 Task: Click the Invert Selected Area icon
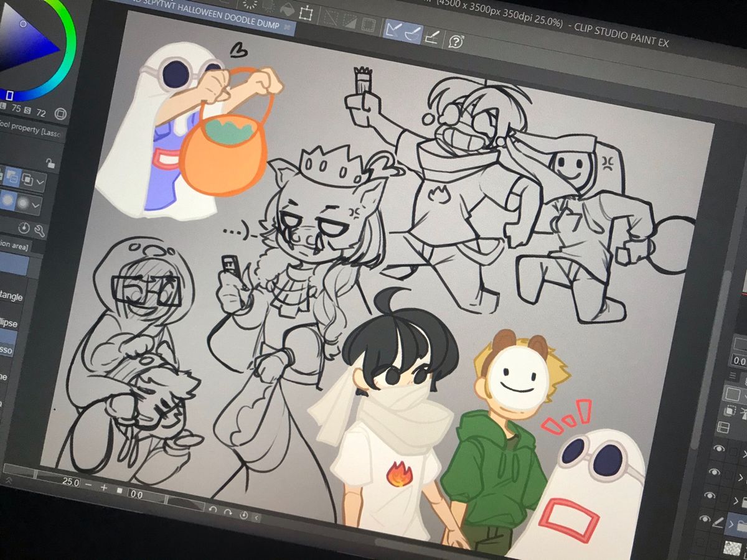(x=351, y=21)
